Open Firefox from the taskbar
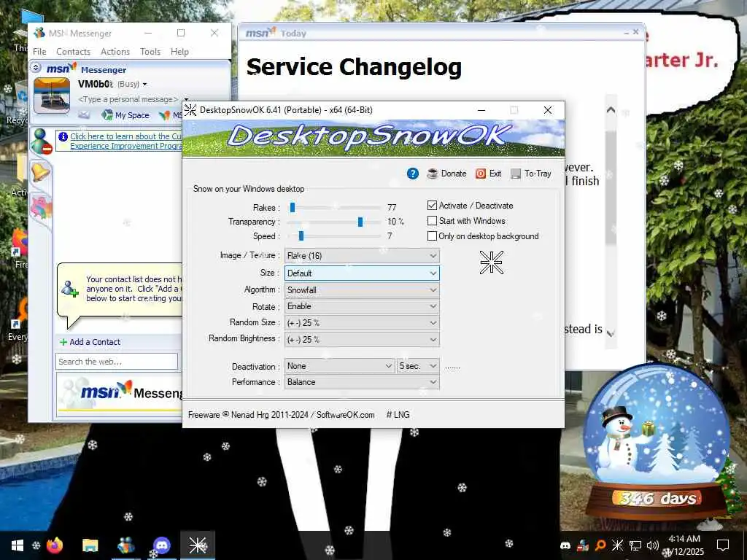The image size is (747, 560). pyautogui.click(x=55, y=545)
